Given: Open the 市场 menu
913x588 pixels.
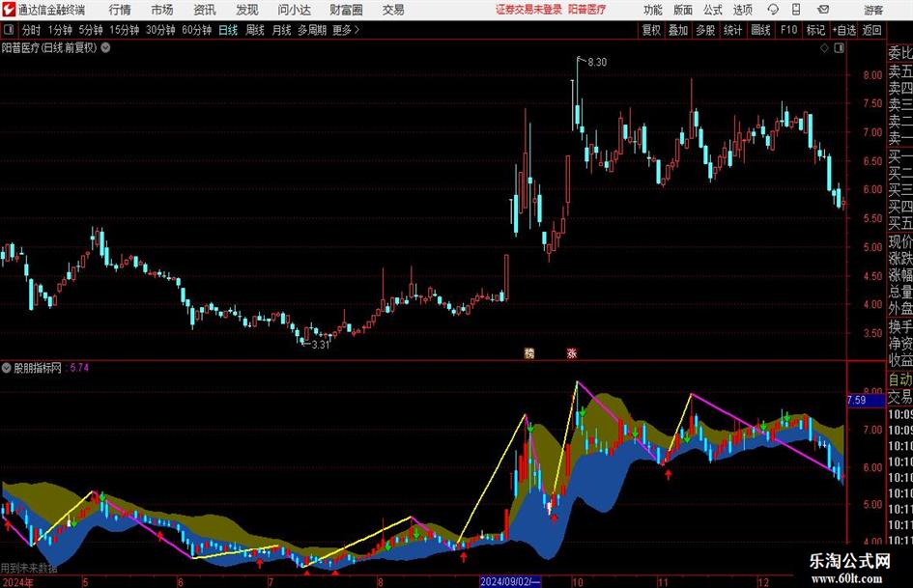Looking at the screenshot, I should [162, 10].
